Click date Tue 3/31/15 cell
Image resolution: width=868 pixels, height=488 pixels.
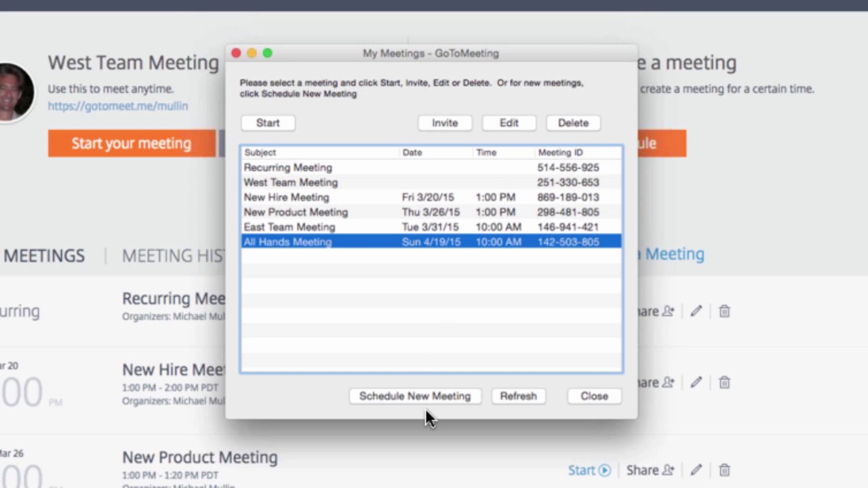click(x=431, y=227)
